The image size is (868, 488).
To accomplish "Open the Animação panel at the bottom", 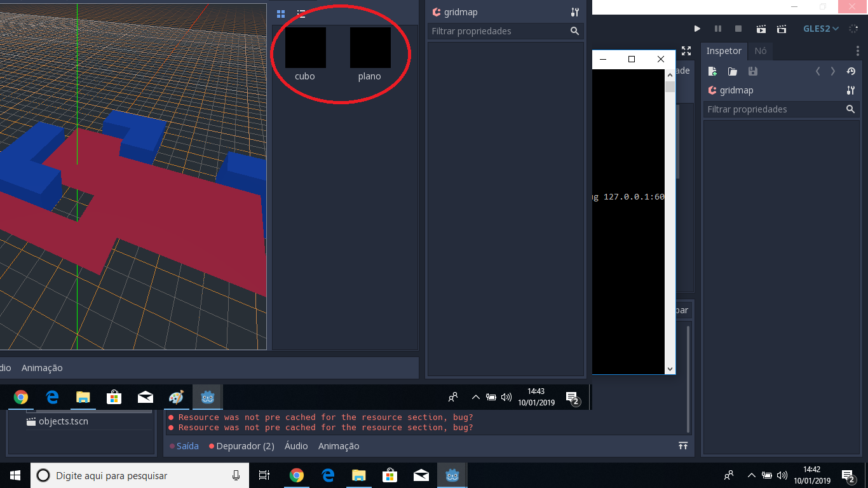I will point(339,446).
